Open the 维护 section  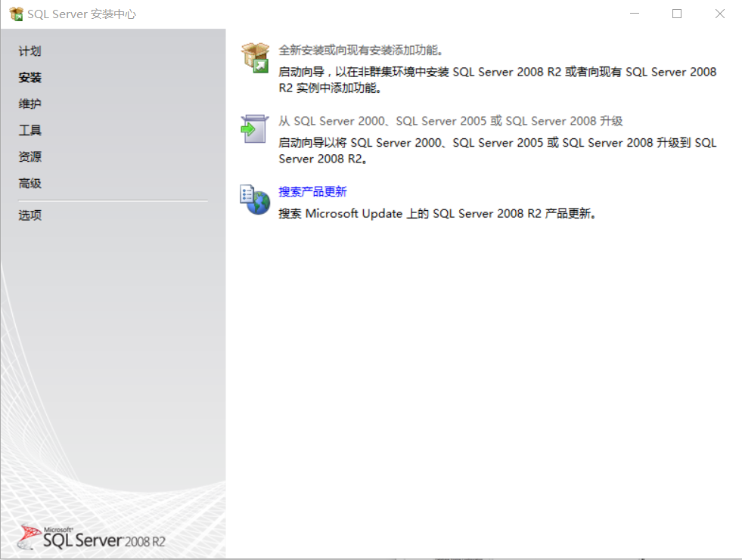pyautogui.click(x=29, y=104)
